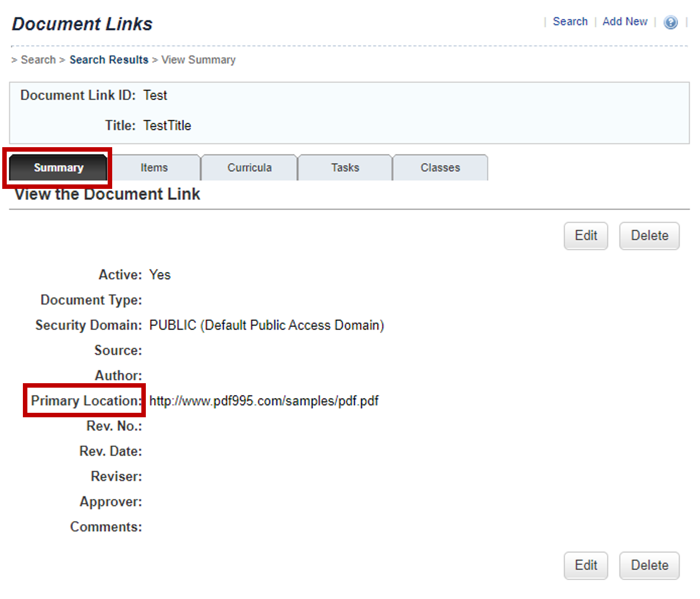The width and height of the screenshot is (700, 599).
Task: Click the bottom Delete button
Action: (649, 565)
